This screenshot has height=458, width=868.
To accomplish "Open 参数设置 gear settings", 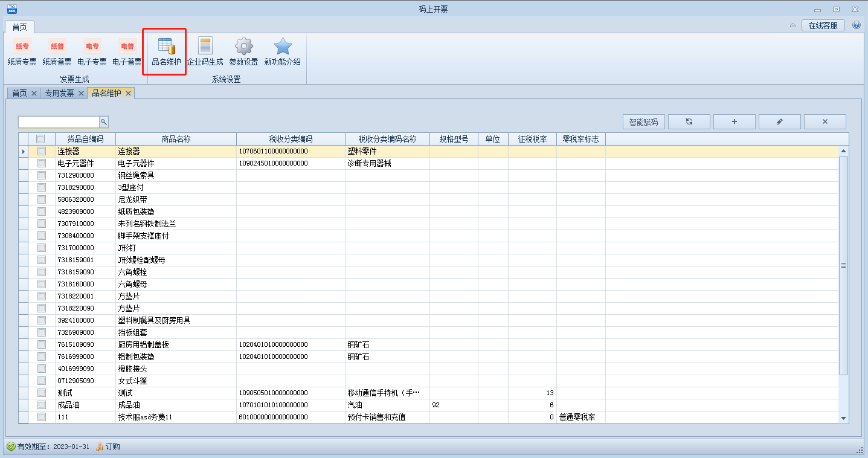I will pyautogui.click(x=243, y=52).
